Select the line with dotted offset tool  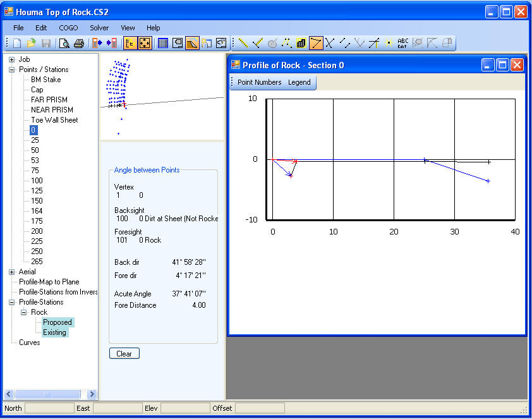pos(374,43)
